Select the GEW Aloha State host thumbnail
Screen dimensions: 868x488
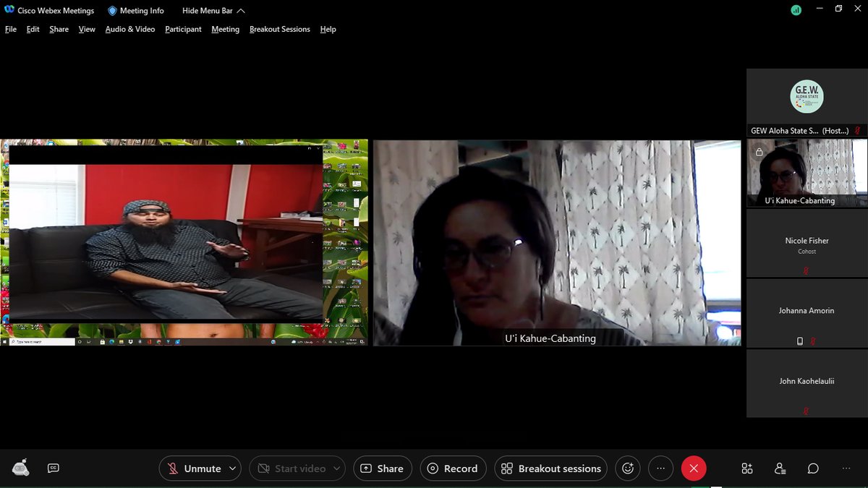tap(807, 103)
